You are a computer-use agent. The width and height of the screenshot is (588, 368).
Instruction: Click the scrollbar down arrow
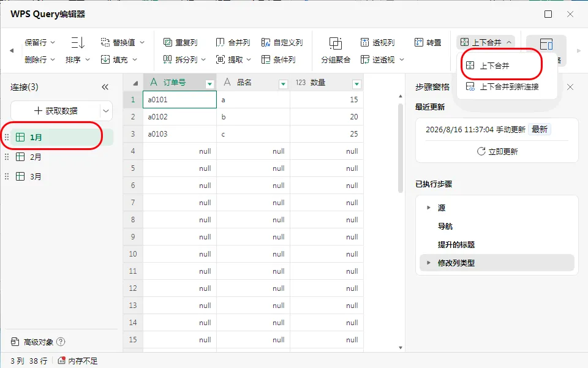click(401, 348)
